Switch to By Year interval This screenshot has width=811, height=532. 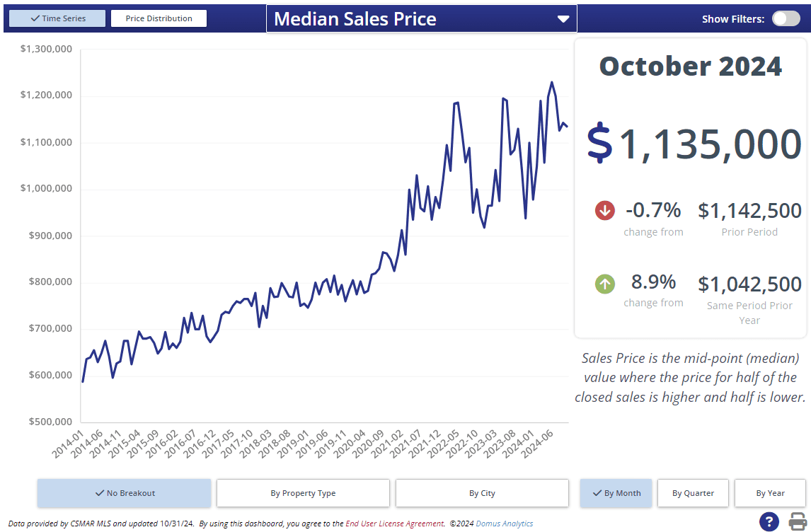pyautogui.click(x=770, y=493)
